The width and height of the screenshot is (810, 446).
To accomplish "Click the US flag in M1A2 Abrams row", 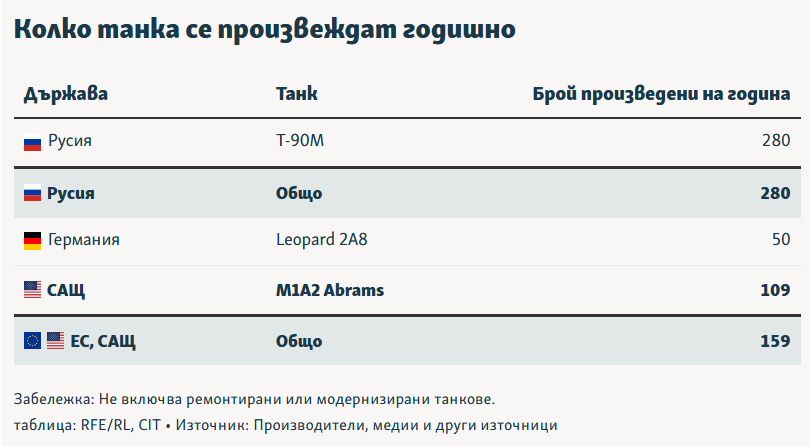I will (32, 291).
